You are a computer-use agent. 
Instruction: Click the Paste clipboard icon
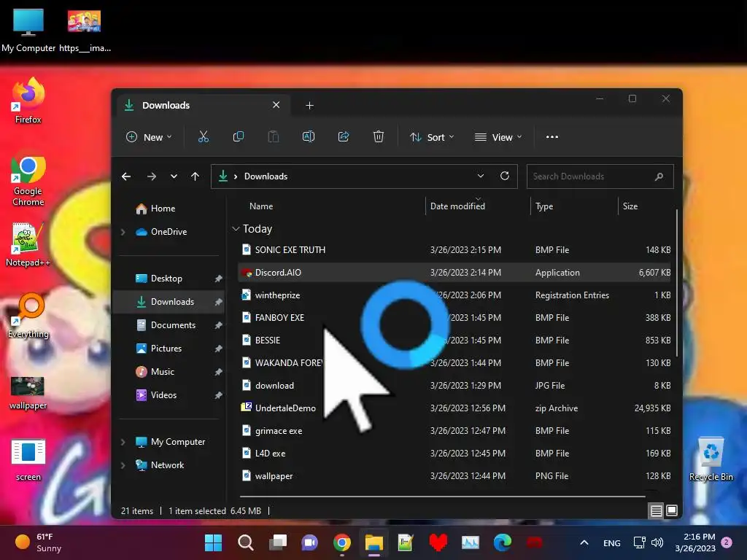pos(274,137)
